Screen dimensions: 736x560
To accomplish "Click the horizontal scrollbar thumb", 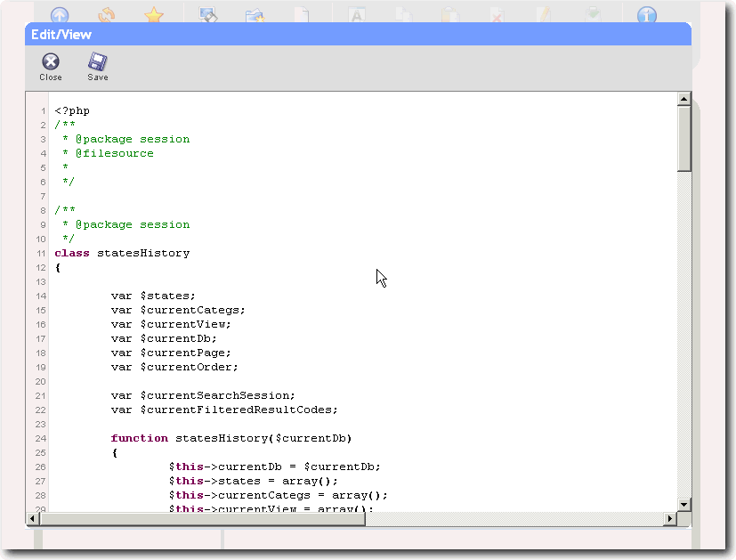I will coord(202,519).
